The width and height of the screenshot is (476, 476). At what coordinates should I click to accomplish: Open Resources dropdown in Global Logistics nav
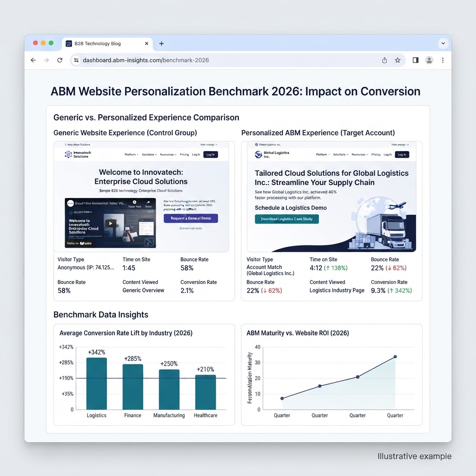pos(360,154)
